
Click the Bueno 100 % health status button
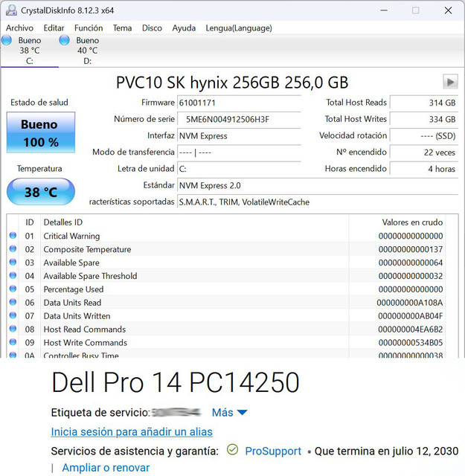[40, 132]
